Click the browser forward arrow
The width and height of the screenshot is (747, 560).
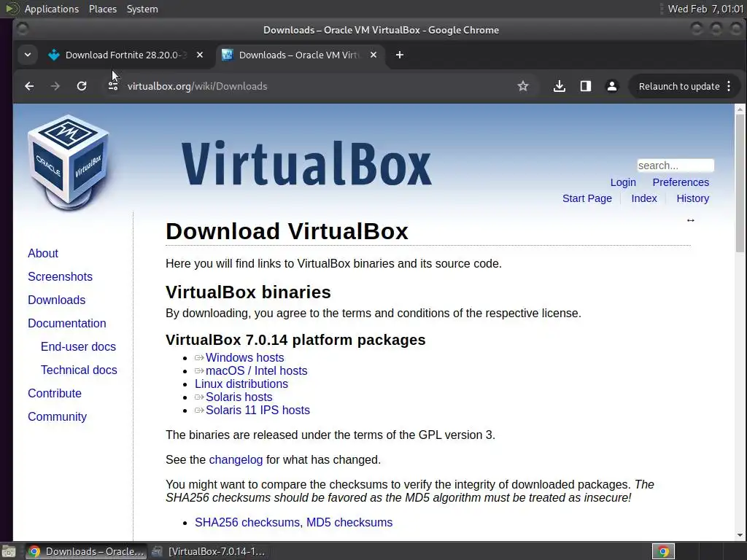point(55,86)
